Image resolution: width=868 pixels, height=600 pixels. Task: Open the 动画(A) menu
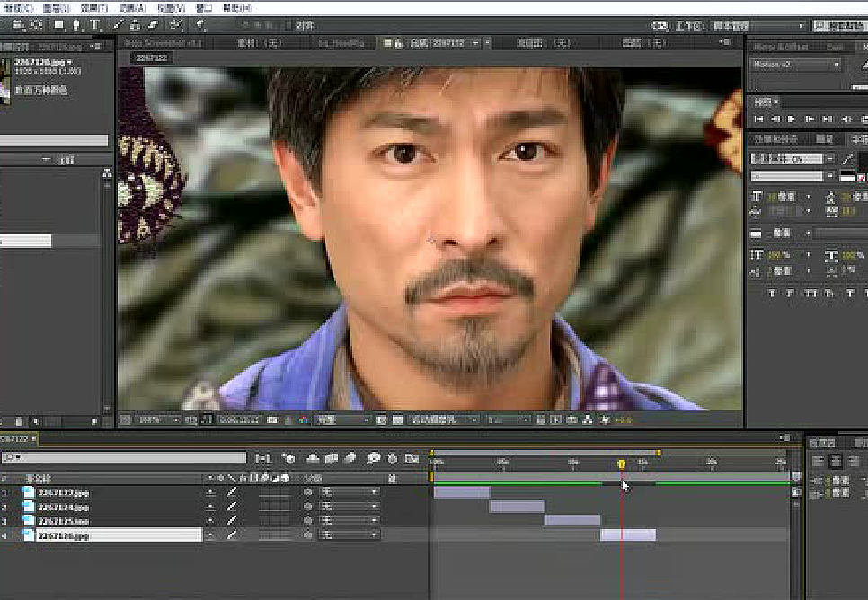[133, 8]
